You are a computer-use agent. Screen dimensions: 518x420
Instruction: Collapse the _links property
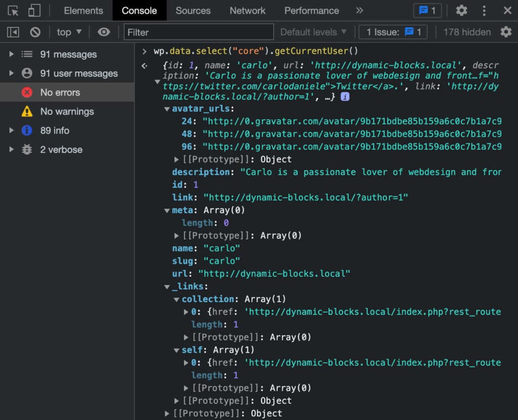(x=167, y=286)
